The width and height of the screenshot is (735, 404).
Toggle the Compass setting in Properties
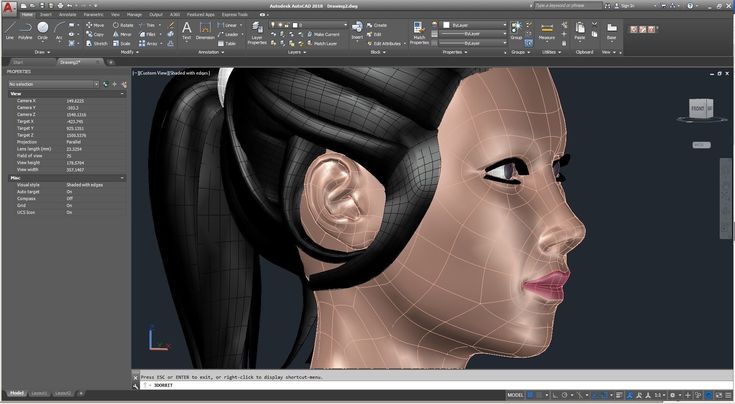(70, 198)
